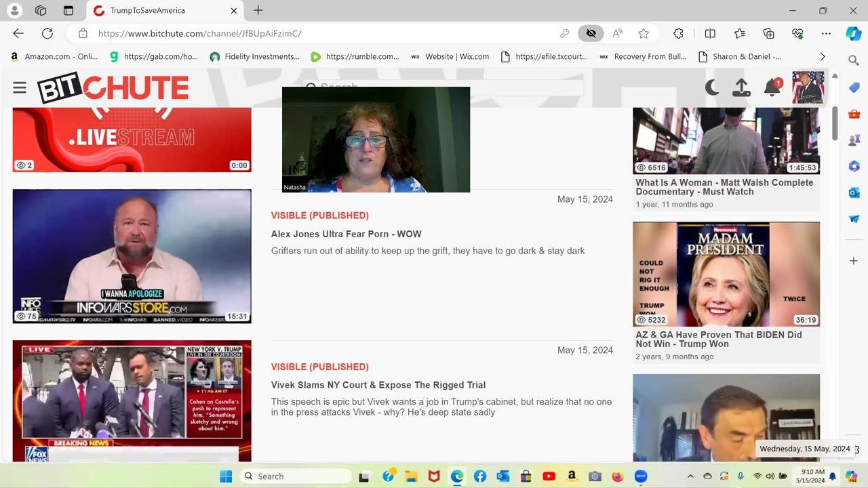This screenshot has height=488, width=868.
Task: Click the BitChute logo
Action: coord(113,88)
